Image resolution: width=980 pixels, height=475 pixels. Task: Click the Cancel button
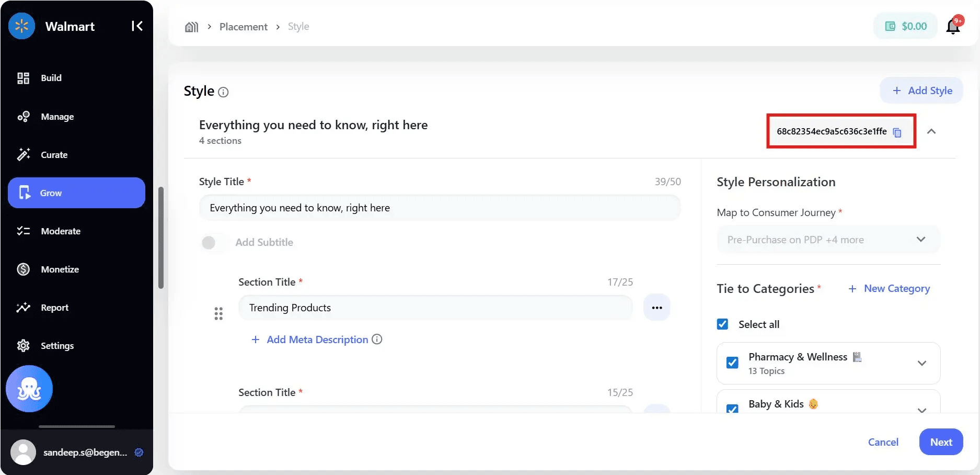[883, 442]
